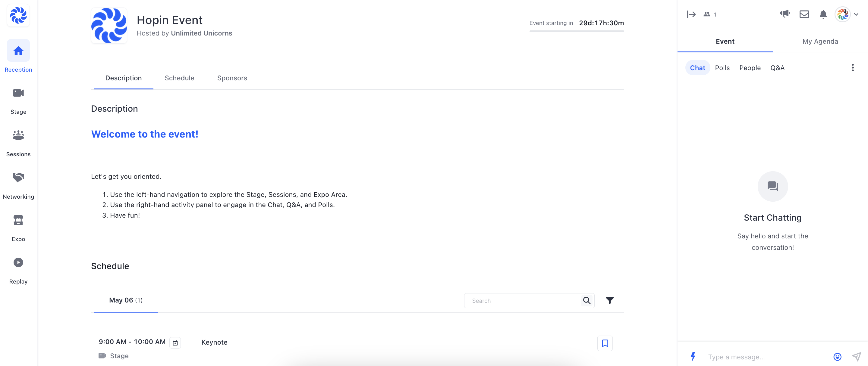Select the May 06 date tab
This screenshot has height=366, width=868.
click(x=126, y=300)
